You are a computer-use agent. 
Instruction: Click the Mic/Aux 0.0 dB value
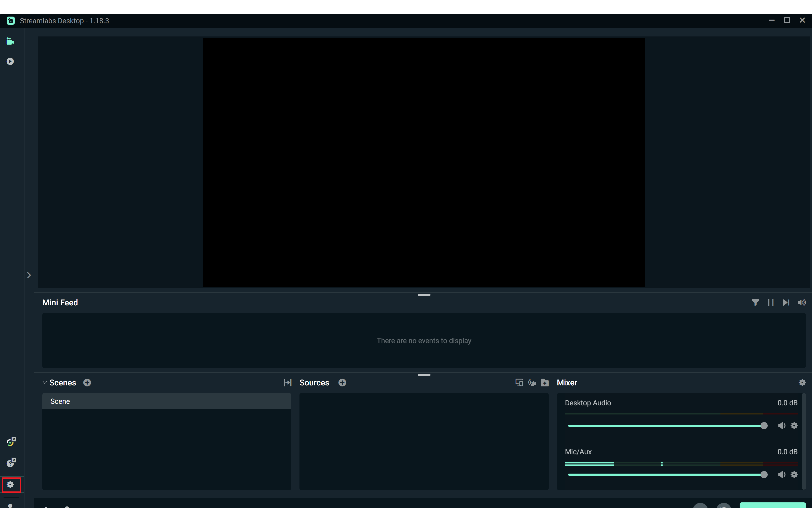coord(787,452)
